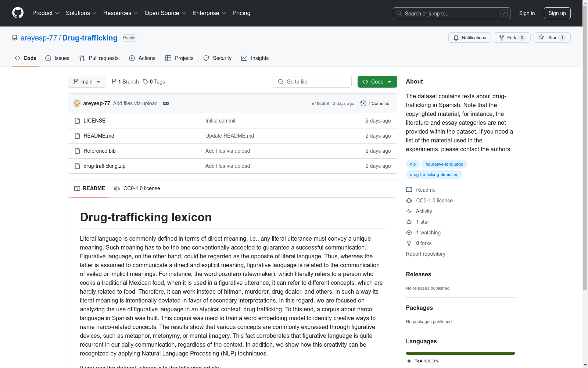
Task: Click the Go to file input
Action: (312, 82)
